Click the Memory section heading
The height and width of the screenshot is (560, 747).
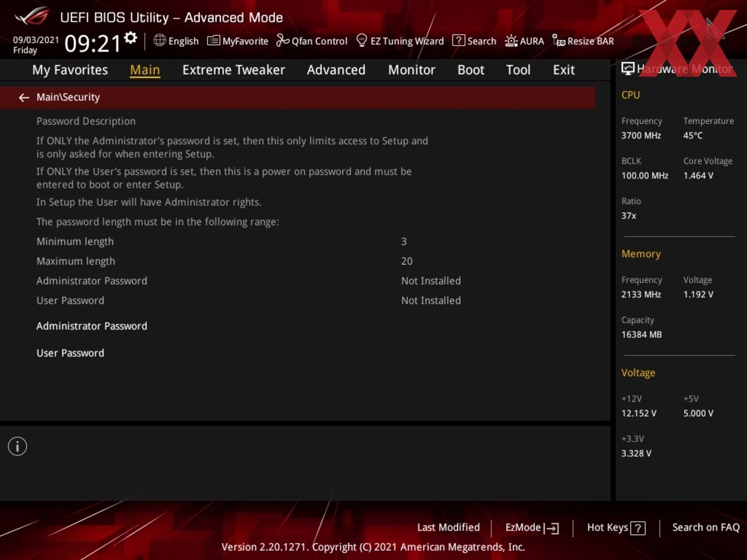[641, 254]
